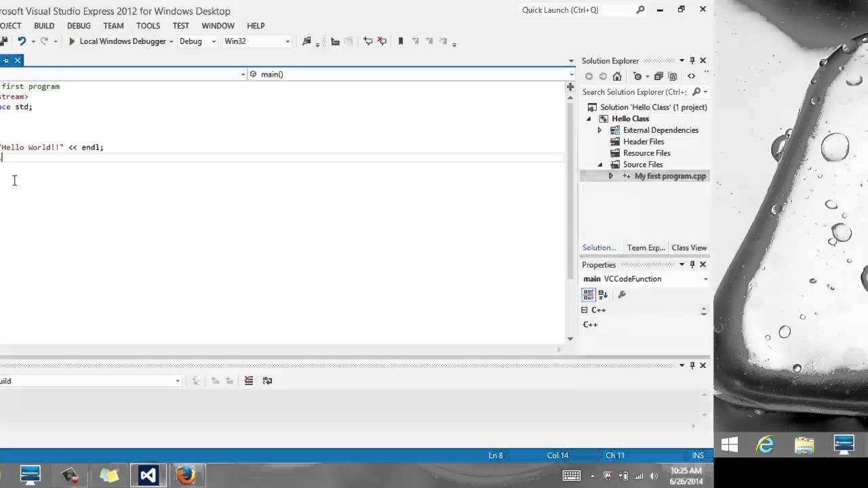This screenshot has height=488, width=868.
Task: Click the editor split-view plus button
Action: click(x=570, y=87)
